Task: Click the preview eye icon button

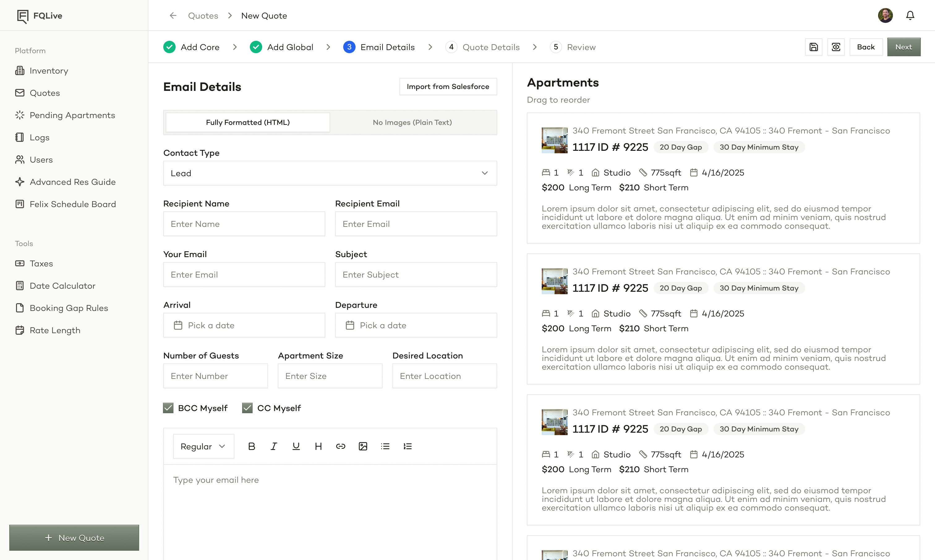Action: [x=836, y=47]
